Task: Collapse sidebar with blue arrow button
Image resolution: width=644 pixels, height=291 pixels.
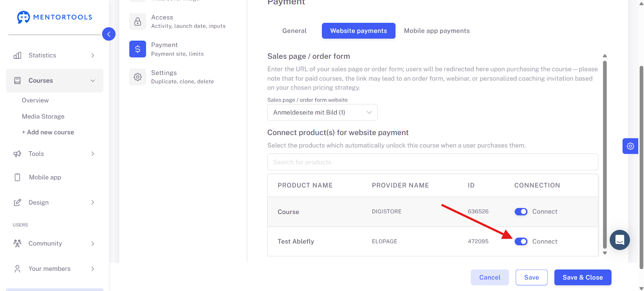Action: (x=109, y=34)
